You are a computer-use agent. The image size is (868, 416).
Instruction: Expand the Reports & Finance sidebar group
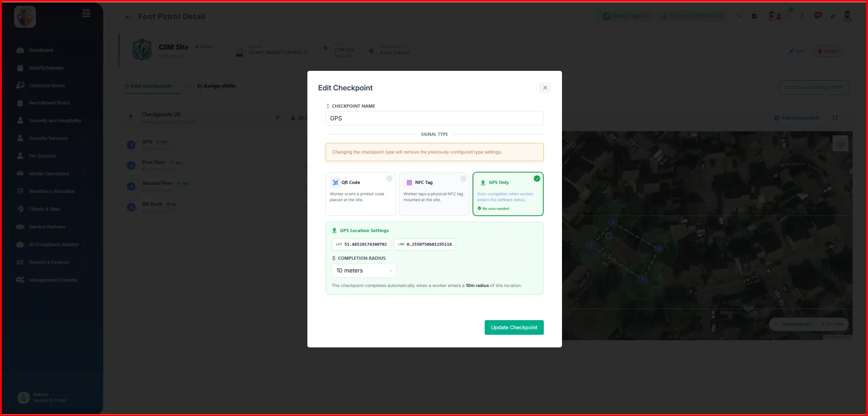tap(51, 262)
